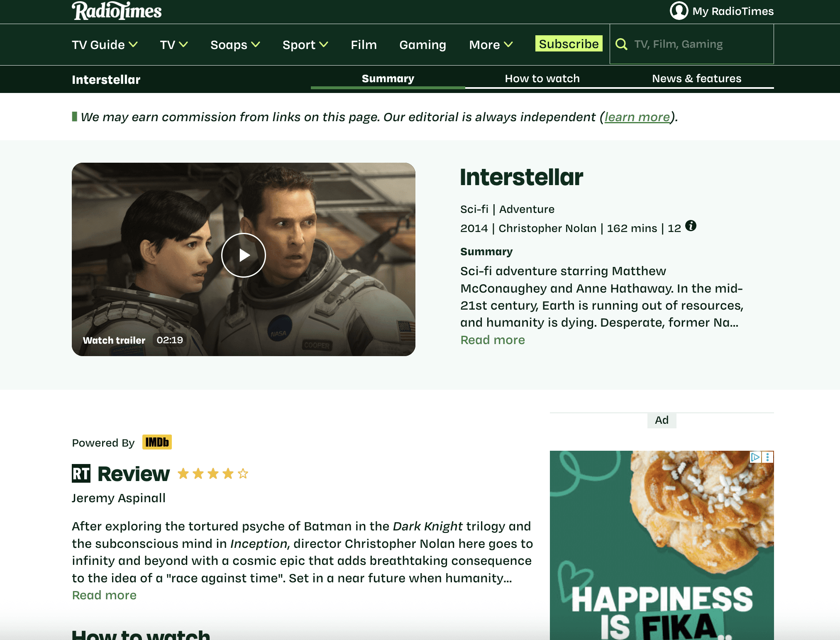The height and width of the screenshot is (640, 840).
Task: Open the News & features tab
Action: (x=696, y=78)
